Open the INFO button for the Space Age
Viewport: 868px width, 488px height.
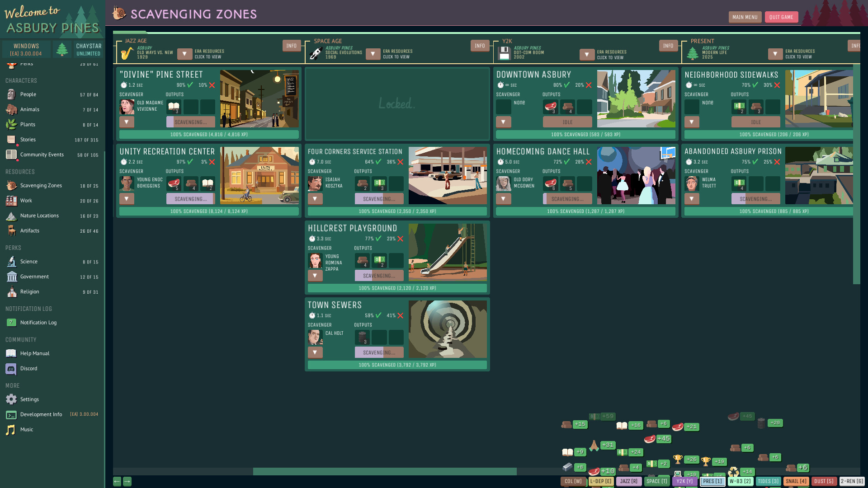point(480,45)
